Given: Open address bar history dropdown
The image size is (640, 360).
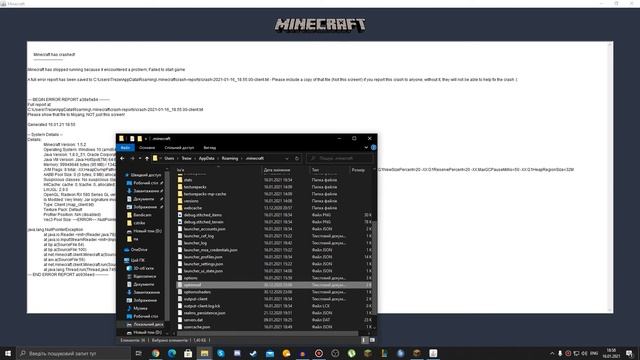Looking at the screenshot, I should pyautogui.click(x=287, y=158).
